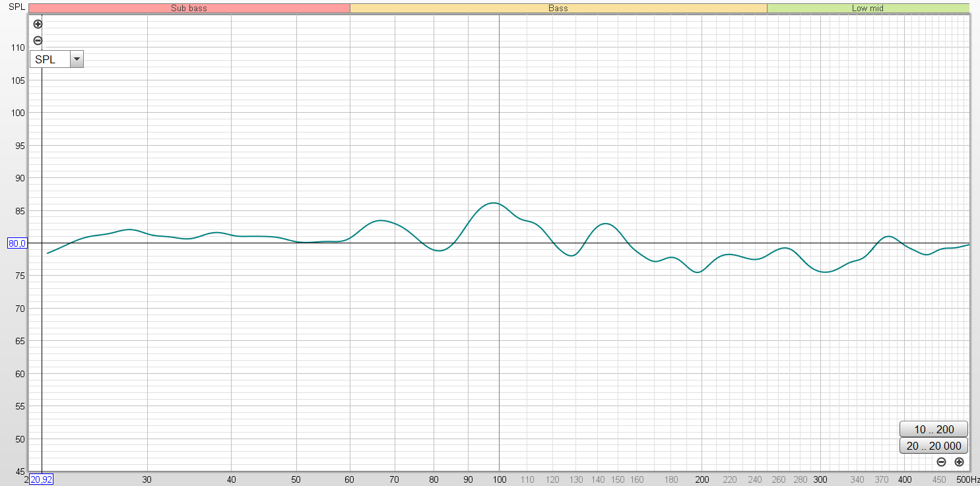Zoom in the frequency axis with the plus icon
Image resolution: width=980 pixels, height=486 pixels.
[959, 462]
